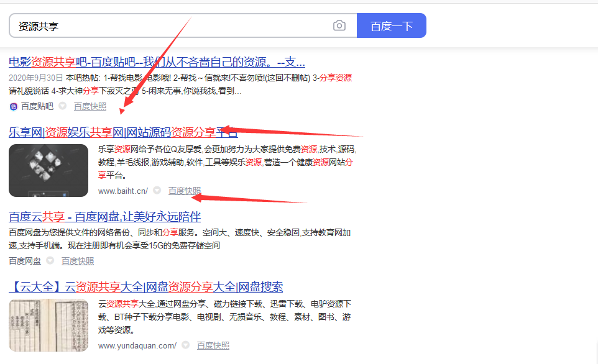The width and height of the screenshot is (598, 364).
Task: Click the 百度贴吧 source label
Action: 37,106
